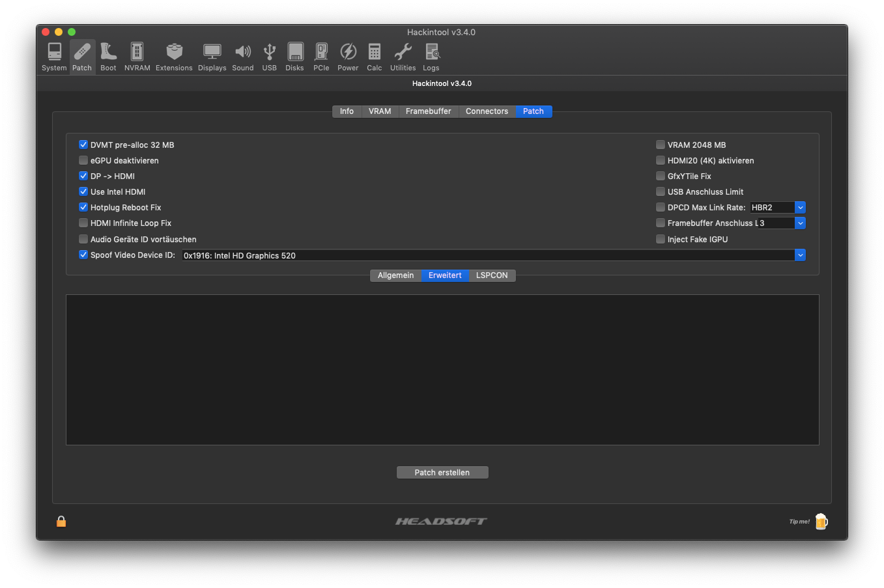Select the Patch toolbar icon
The width and height of the screenshot is (884, 588).
82,57
